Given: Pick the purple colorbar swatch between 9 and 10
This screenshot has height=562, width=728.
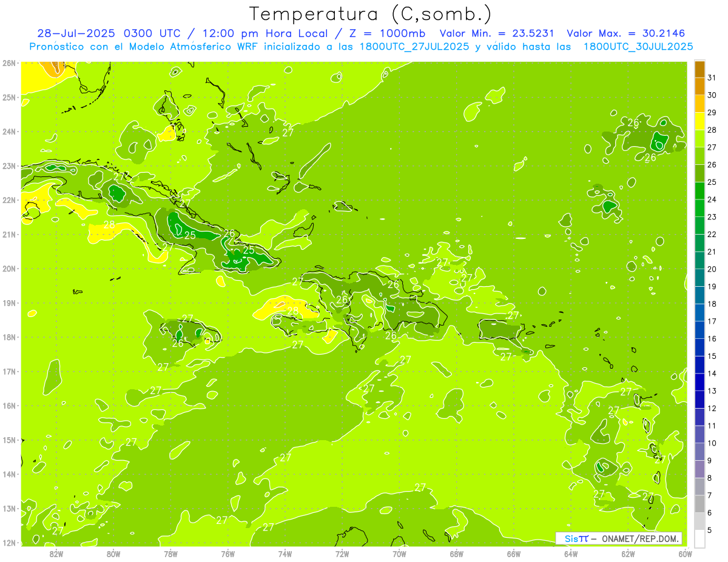Looking at the screenshot, I should [699, 452].
